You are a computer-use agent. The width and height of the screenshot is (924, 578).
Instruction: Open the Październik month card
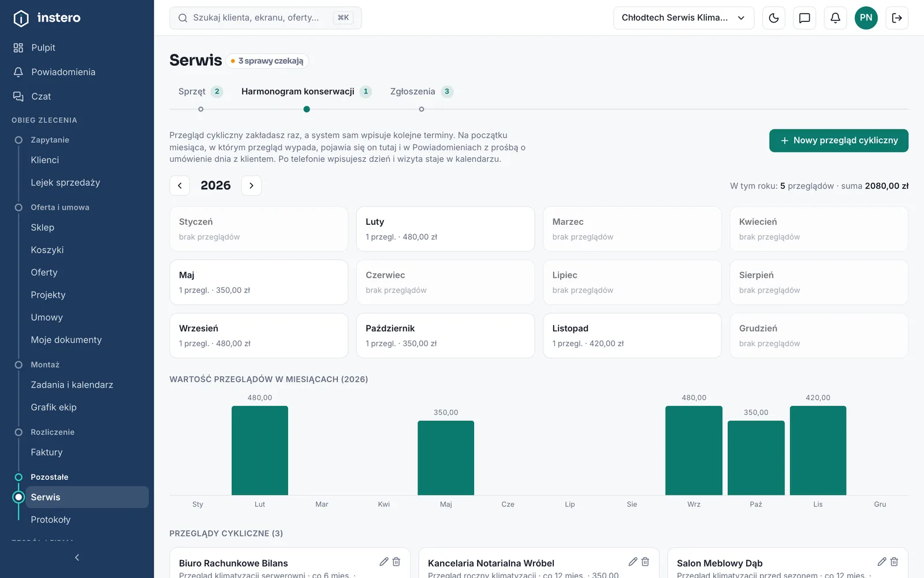coord(445,335)
